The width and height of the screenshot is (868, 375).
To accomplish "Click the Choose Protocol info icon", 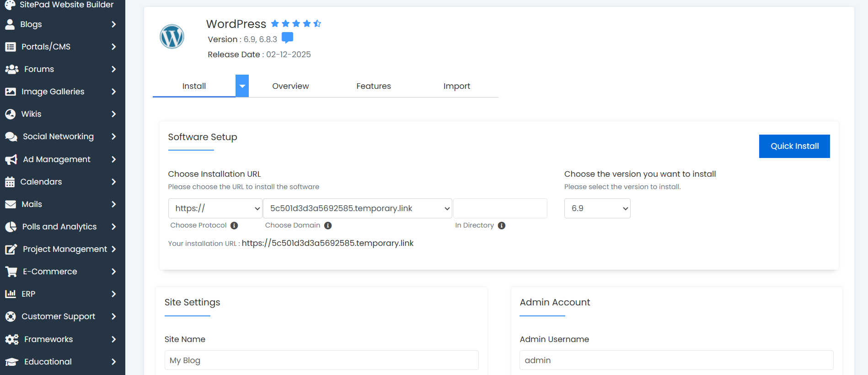I will pos(234,225).
